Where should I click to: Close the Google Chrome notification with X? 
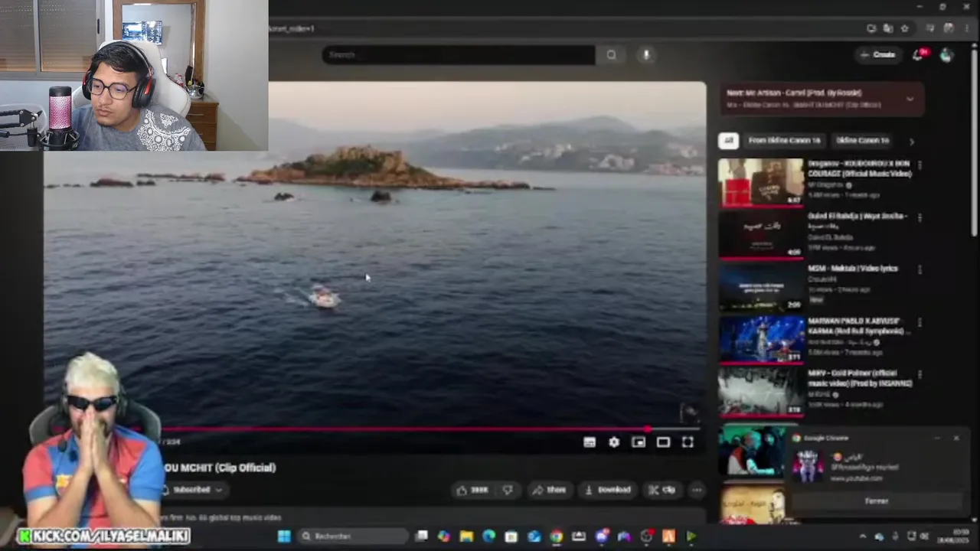coord(955,439)
